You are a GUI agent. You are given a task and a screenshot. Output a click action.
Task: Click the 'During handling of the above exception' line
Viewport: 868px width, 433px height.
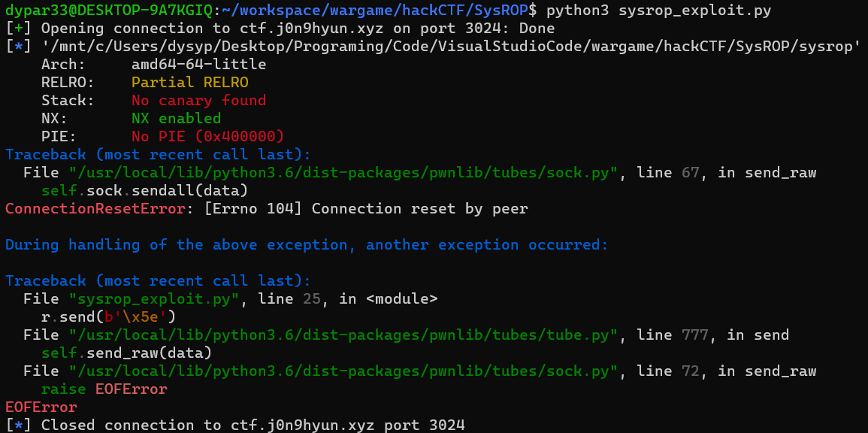tap(307, 245)
